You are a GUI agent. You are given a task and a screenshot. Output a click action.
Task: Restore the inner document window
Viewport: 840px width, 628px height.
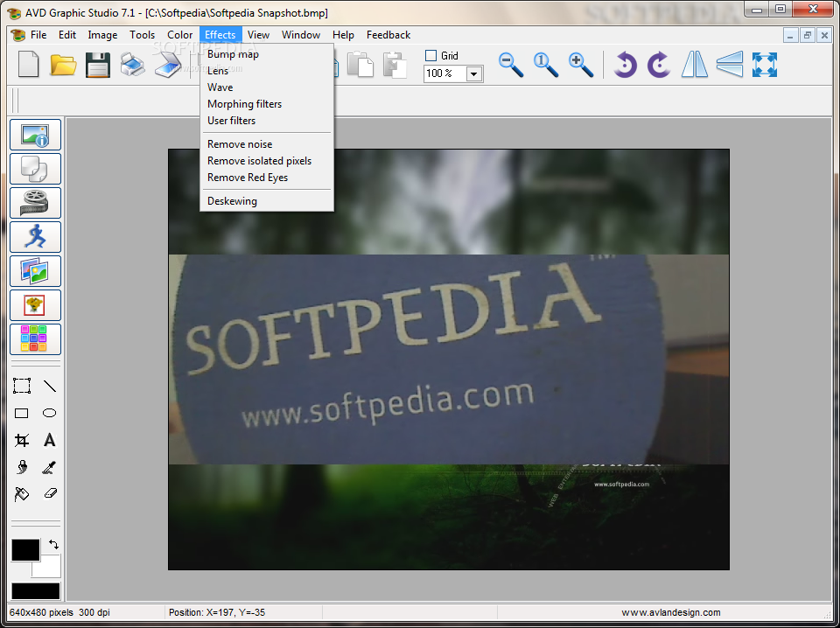pyautogui.click(x=808, y=35)
